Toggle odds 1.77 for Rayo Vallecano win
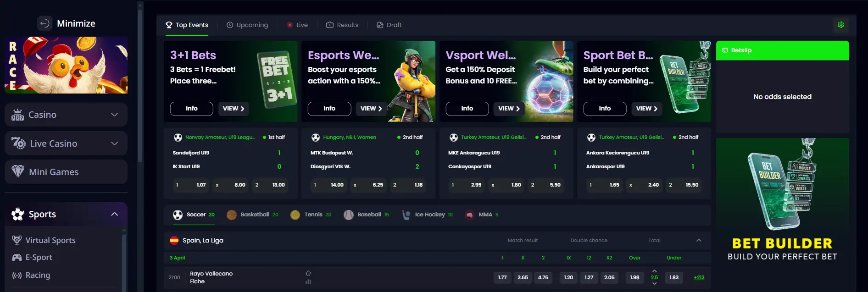868x292 pixels. pos(502,277)
